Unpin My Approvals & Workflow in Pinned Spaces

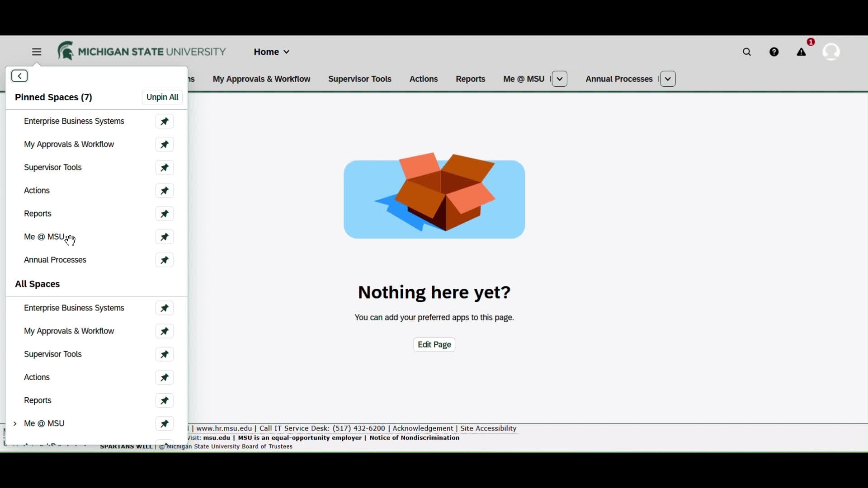(x=165, y=145)
